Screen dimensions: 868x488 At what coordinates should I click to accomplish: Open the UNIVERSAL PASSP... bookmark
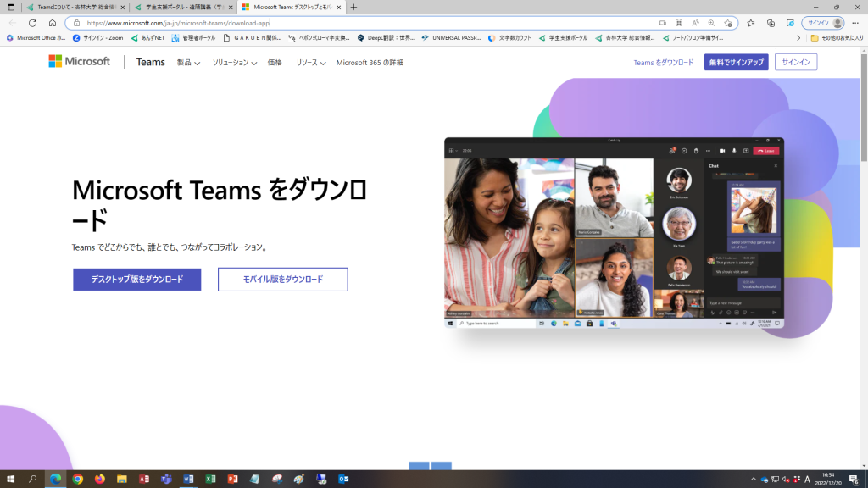(451, 37)
